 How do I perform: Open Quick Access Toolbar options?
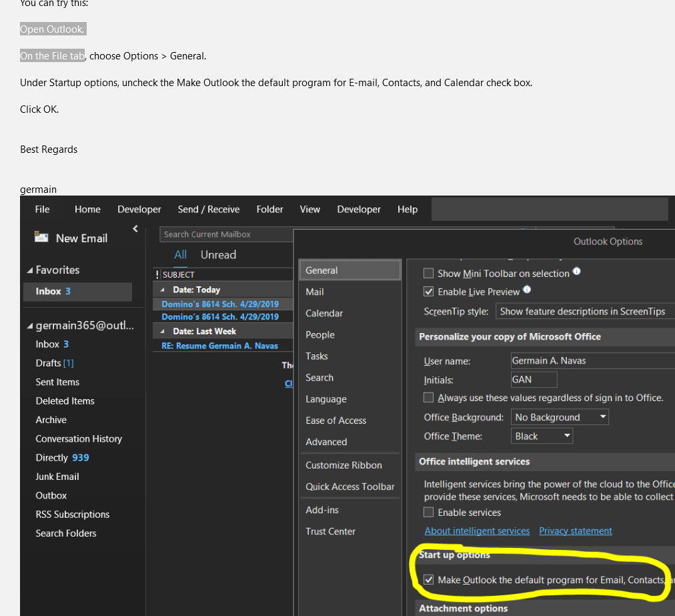[350, 487]
